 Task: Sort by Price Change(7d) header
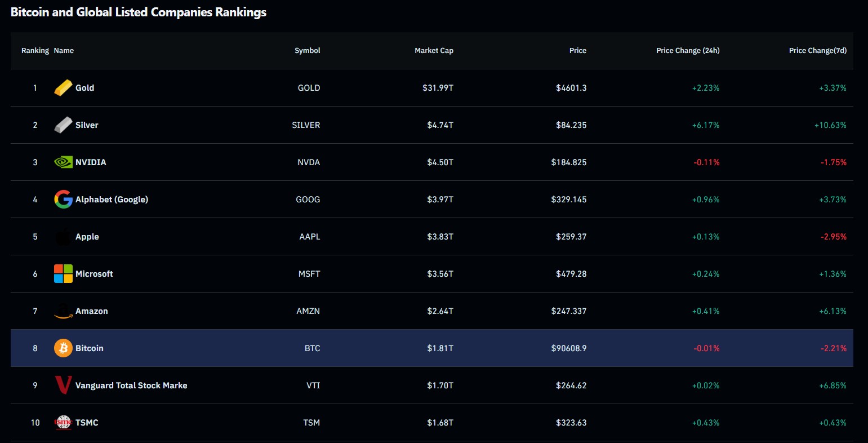pos(817,51)
